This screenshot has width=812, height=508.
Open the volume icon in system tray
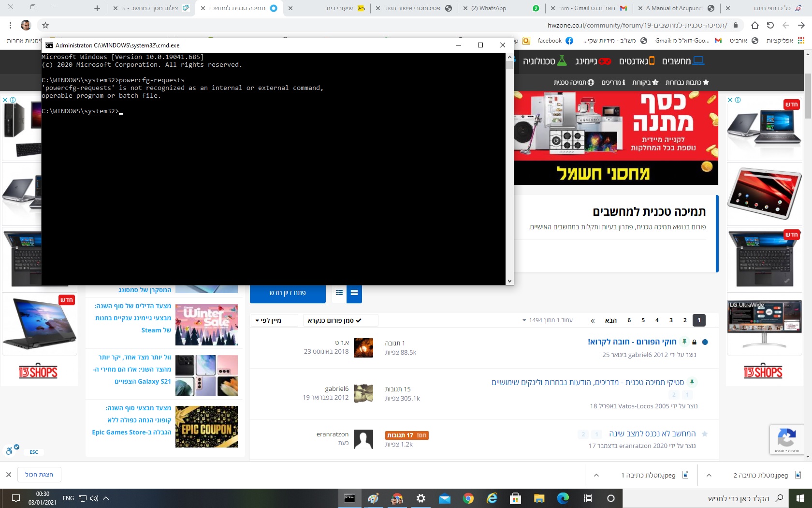(94, 498)
